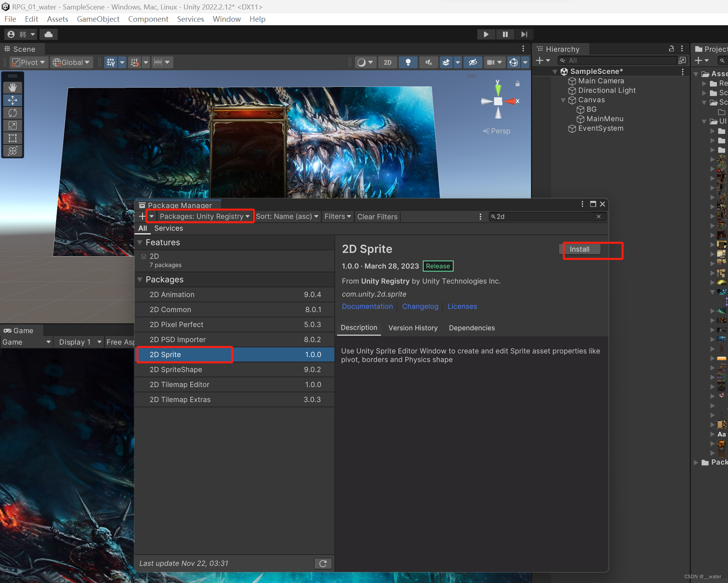Switch to Dependencies tab
This screenshot has width=728, height=583.
click(472, 328)
